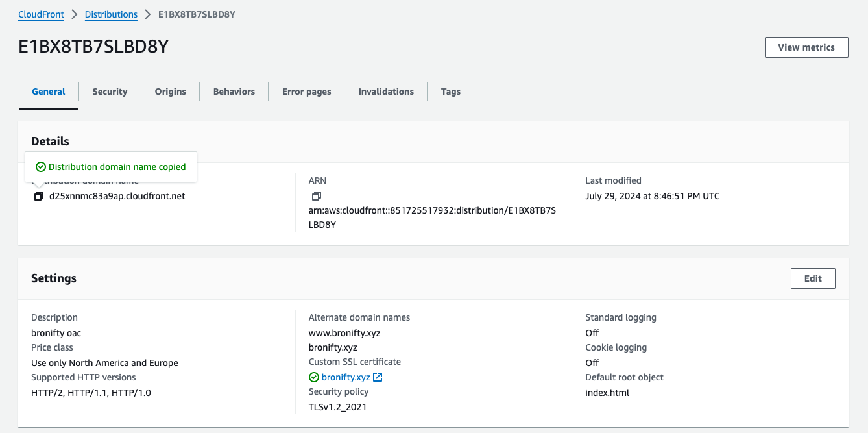Open the bronifty.xyz certificate link
This screenshot has width=868, height=433.
coord(344,377)
